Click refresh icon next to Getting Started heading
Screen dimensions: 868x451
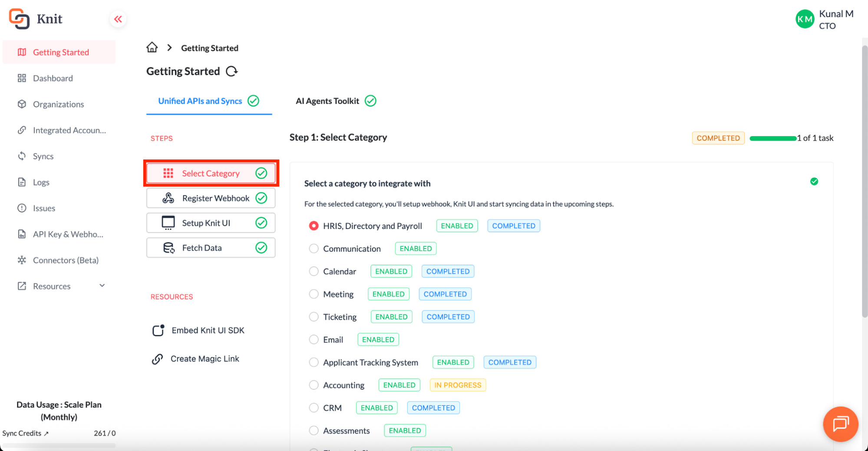coord(232,71)
